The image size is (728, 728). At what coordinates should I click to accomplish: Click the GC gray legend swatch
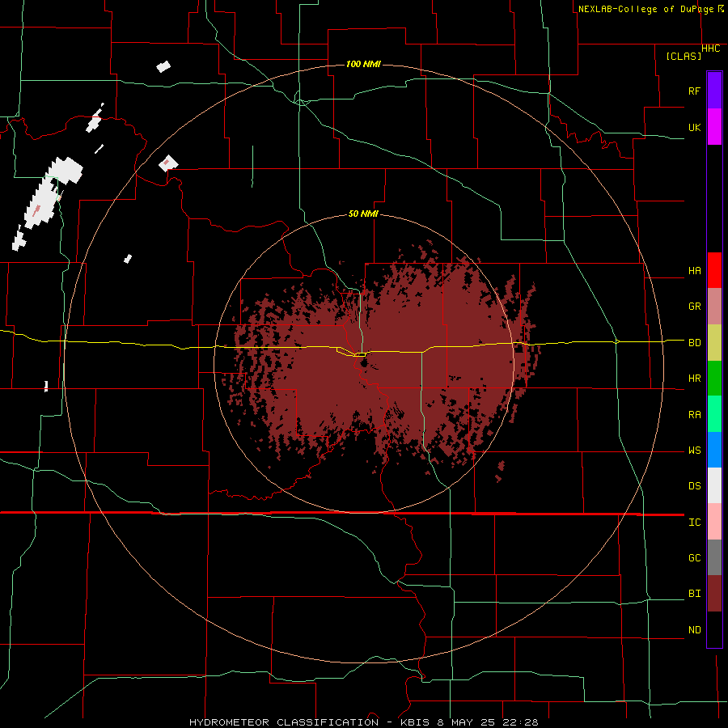(x=714, y=557)
